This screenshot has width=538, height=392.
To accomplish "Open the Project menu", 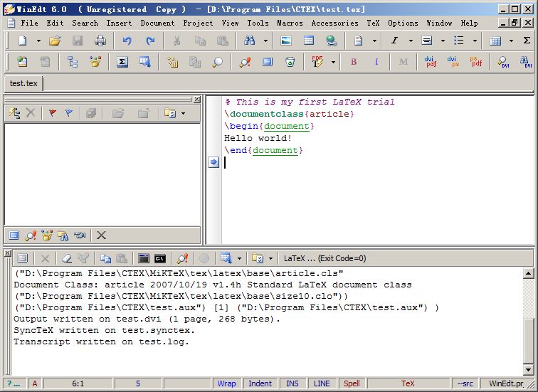I will point(198,23).
